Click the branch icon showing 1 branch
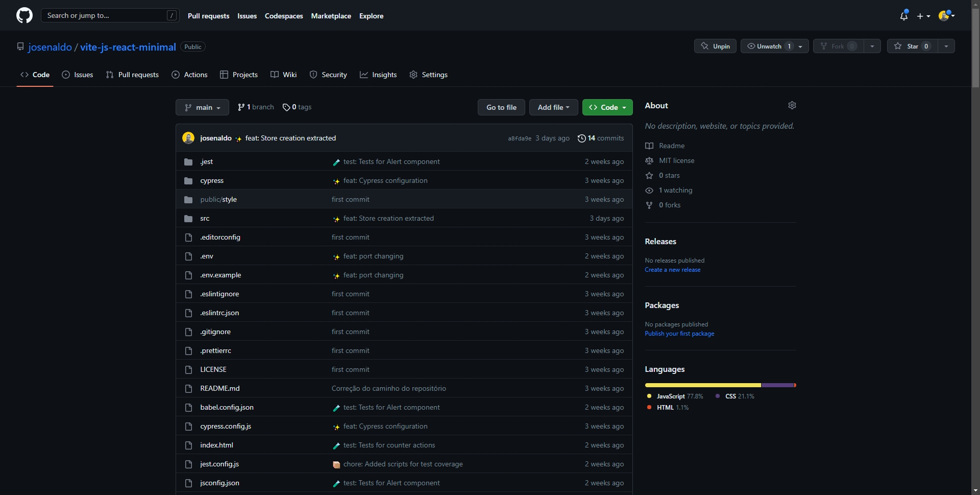This screenshot has width=980, height=495. 241,107
